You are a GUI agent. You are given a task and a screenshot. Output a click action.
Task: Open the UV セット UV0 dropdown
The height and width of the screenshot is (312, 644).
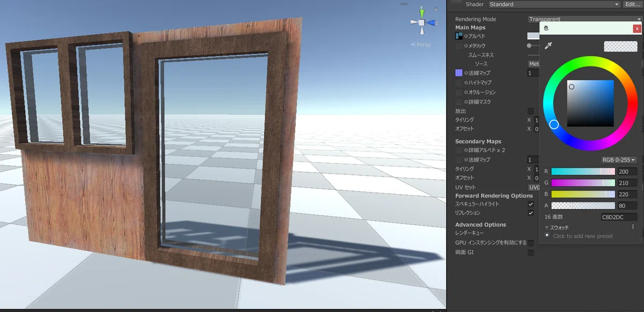[x=534, y=187]
